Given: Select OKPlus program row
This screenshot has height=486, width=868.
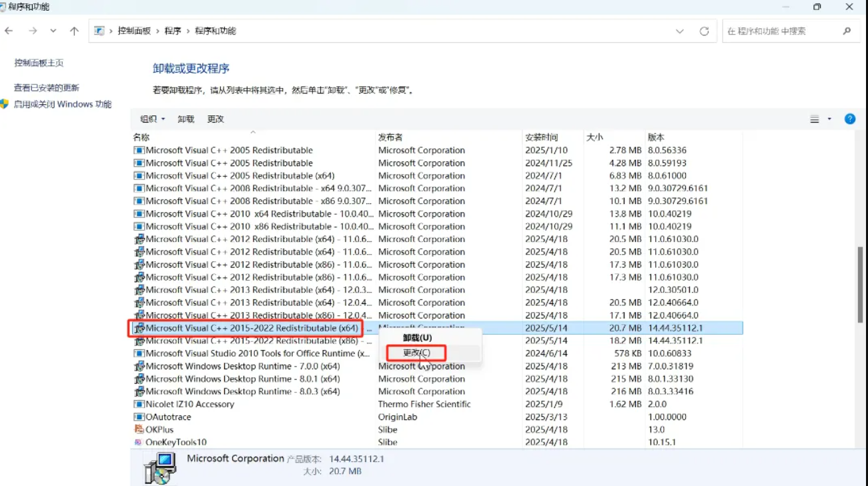Looking at the screenshot, I should 438,429.
